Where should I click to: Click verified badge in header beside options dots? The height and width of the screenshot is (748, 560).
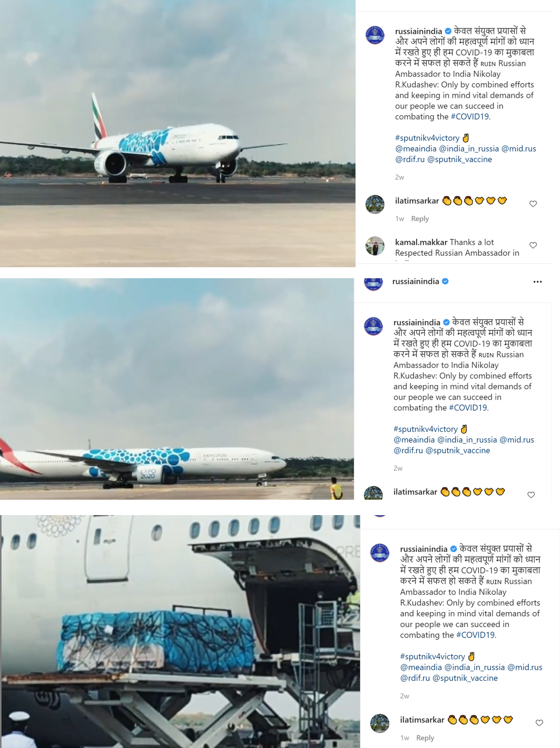tap(446, 281)
